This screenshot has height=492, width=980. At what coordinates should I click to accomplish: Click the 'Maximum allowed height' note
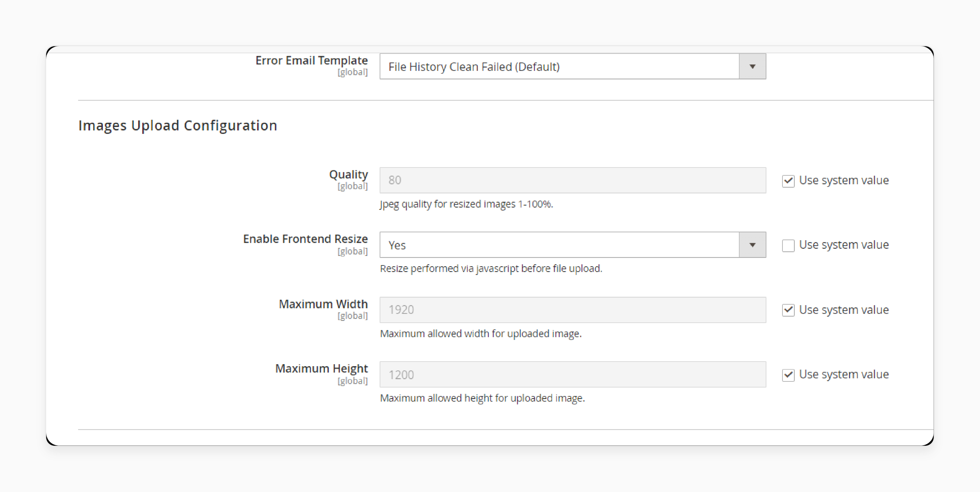(482, 398)
